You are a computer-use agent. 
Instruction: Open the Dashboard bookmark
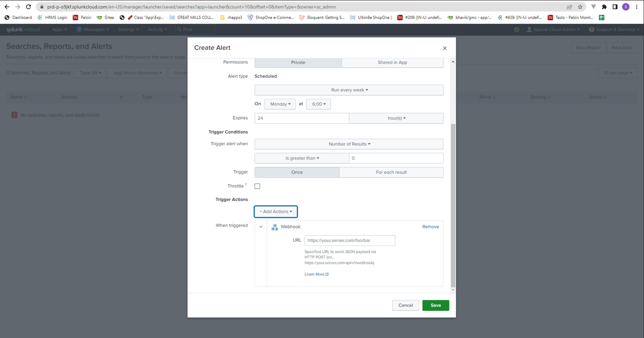click(x=18, y=18)
